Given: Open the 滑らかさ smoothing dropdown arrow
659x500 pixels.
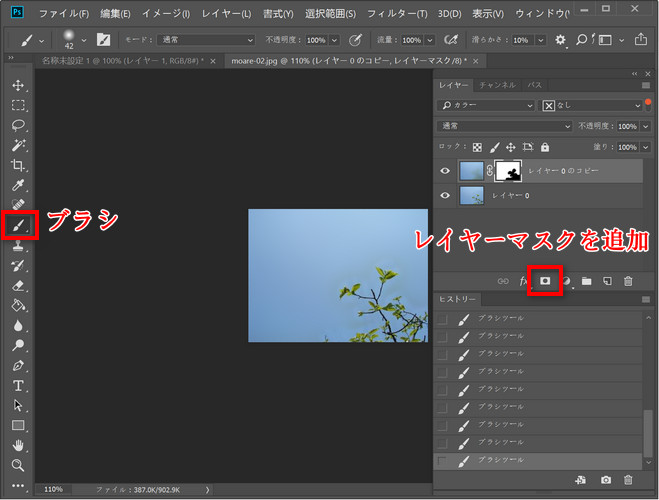Looking at the screenshot, I should click(541, 40).
